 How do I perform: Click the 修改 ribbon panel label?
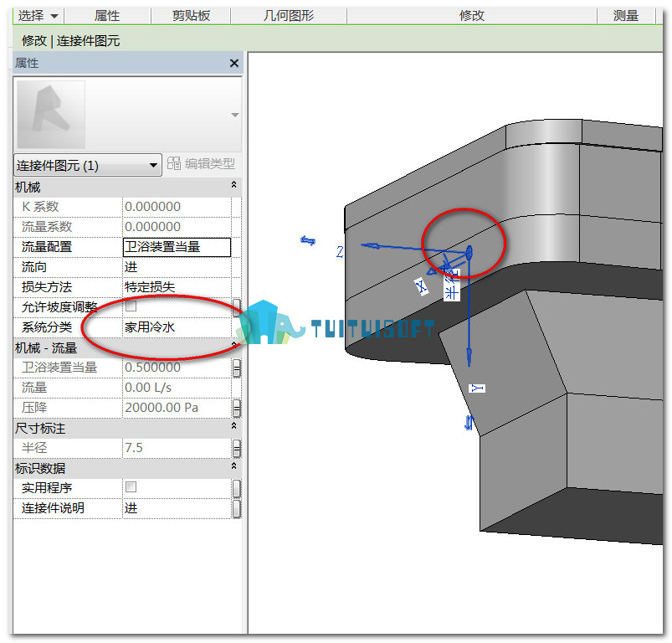click(472, 16)
